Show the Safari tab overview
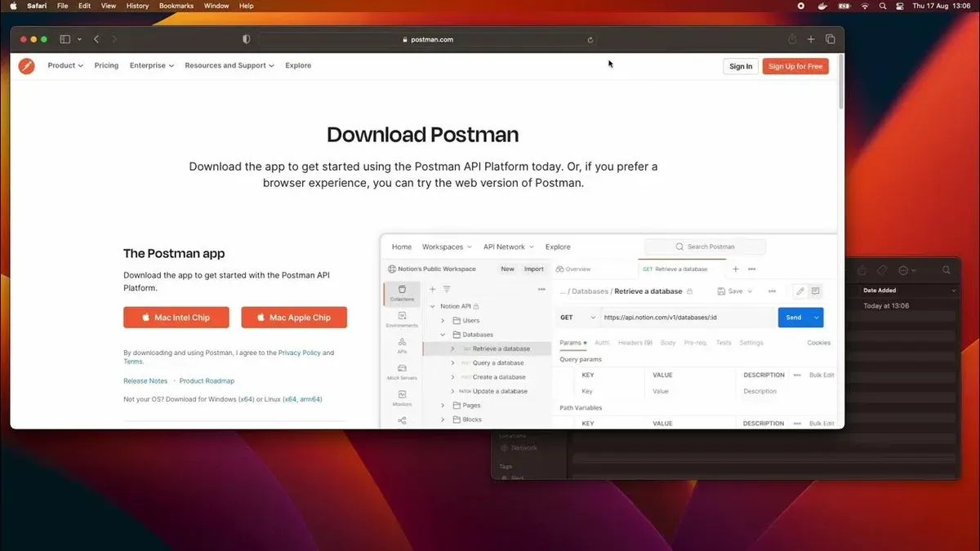980x551 pixels. [x=831, y=39]
